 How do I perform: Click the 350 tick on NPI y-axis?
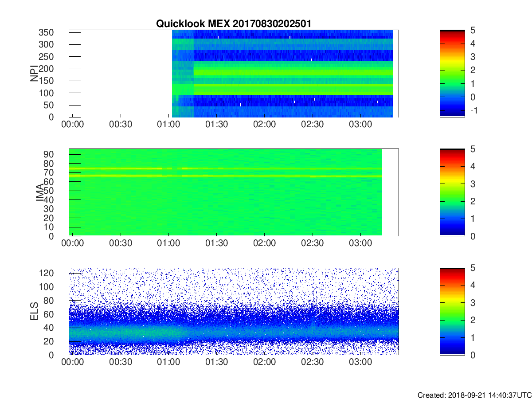click(x=46, y=32)
